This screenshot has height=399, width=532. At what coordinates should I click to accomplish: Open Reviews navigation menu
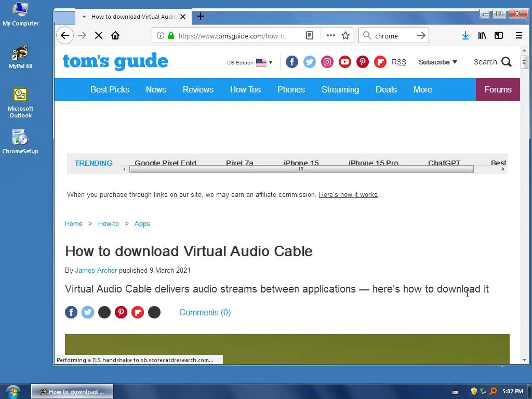tap(198, 89)
